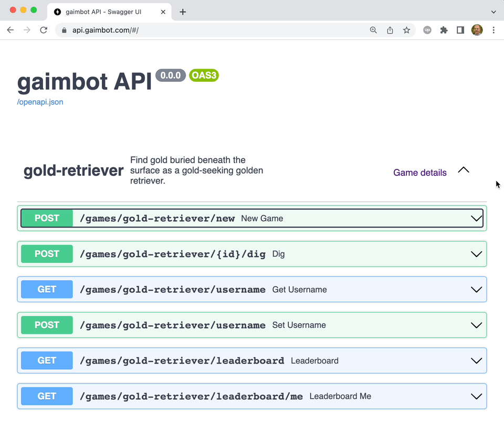The image size is (504, 428).
Task: Expand the Leaderboard endpoint chevron
Action: click(x=476, y=361)
